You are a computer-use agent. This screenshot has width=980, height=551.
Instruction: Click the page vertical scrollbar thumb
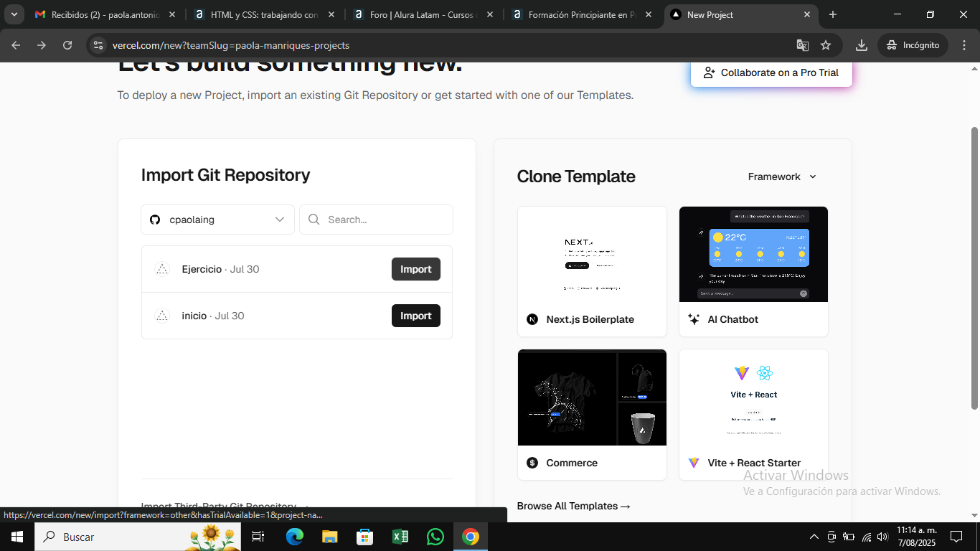(x=974, y=268)
